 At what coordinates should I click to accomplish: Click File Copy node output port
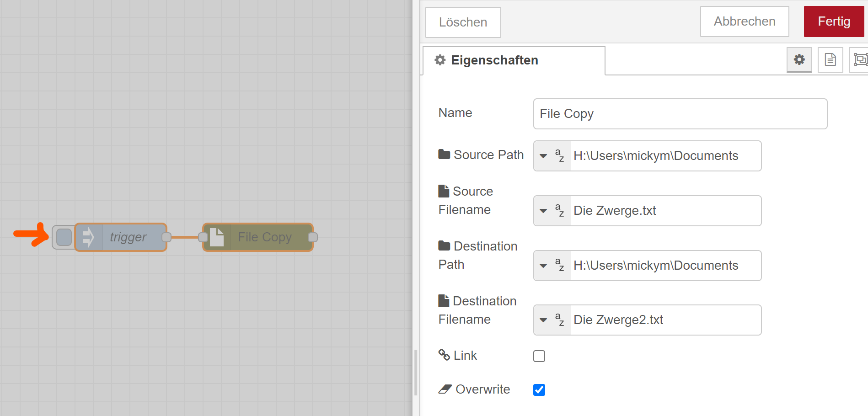pyautogui.click(x=313, y=237)
